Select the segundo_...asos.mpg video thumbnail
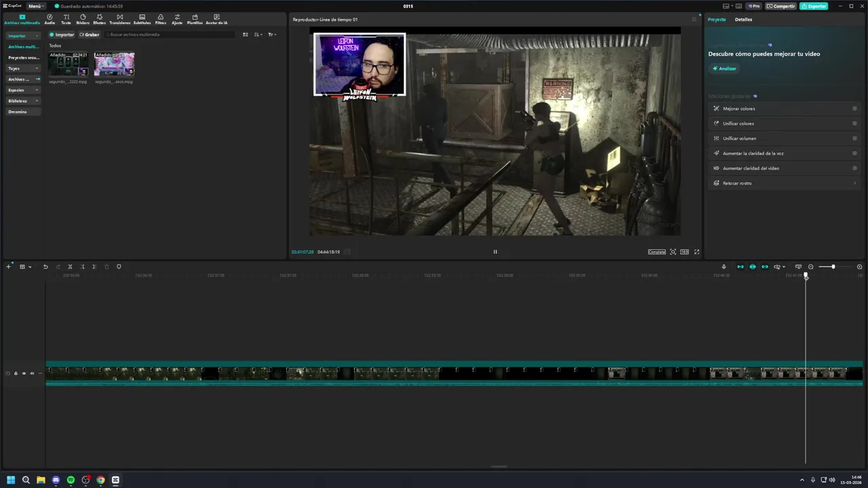This screenshot has width=868, height=488. [114, 64]
